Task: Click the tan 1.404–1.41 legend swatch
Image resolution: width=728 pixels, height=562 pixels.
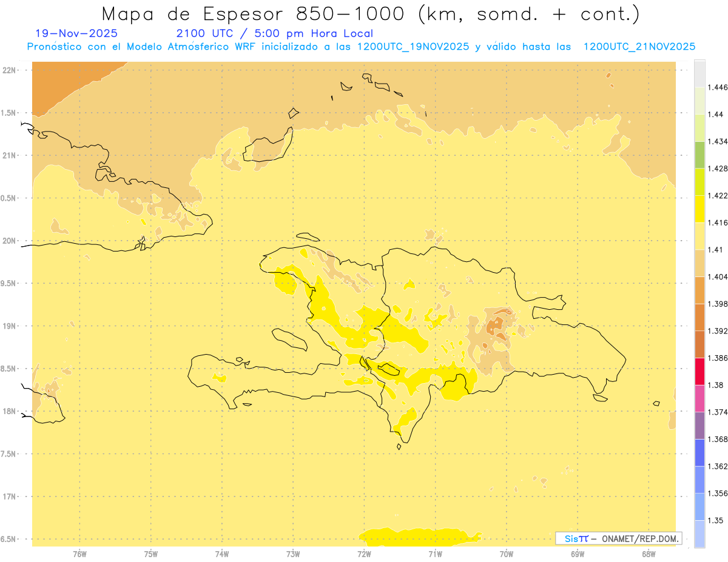Action: (699, 263)
